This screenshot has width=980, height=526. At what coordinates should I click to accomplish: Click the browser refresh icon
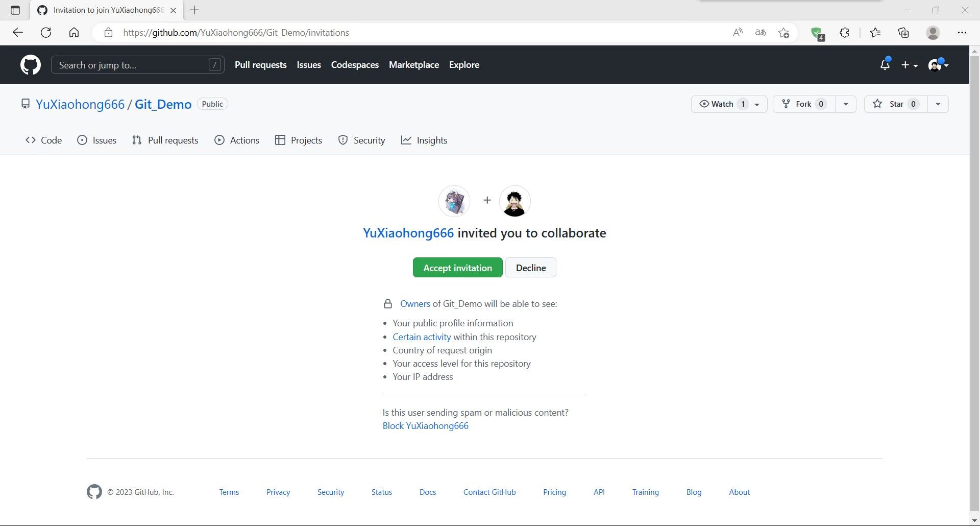[46, 33]
